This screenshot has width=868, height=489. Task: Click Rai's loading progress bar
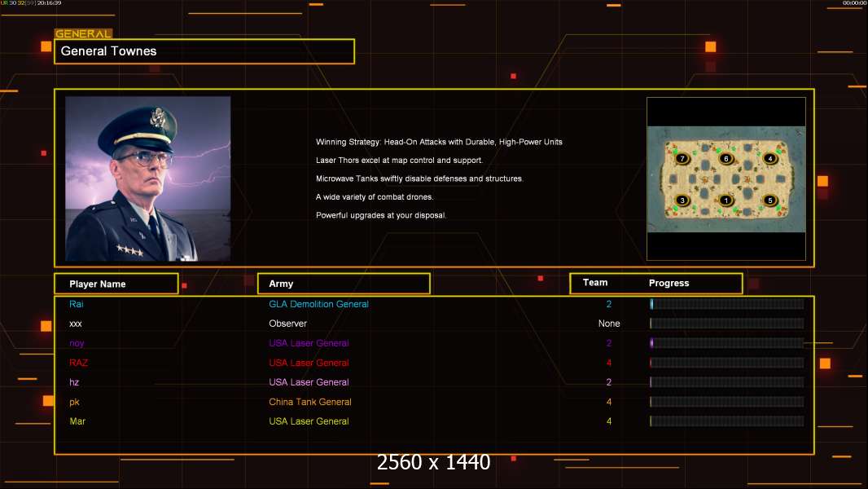coord(727,303)
